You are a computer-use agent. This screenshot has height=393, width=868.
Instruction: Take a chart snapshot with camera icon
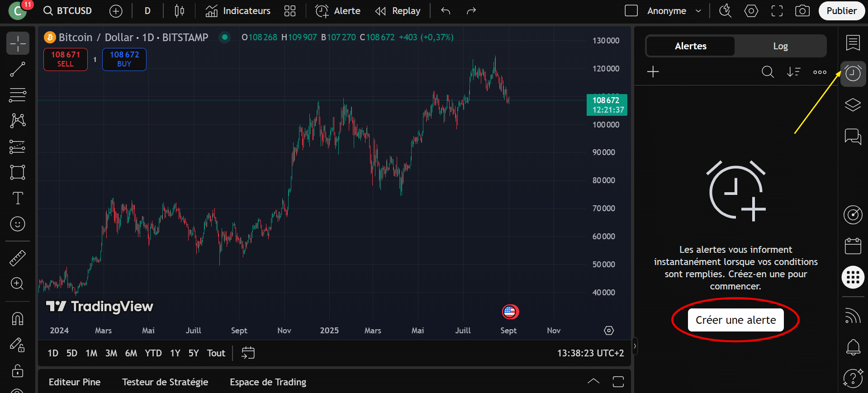802,11
